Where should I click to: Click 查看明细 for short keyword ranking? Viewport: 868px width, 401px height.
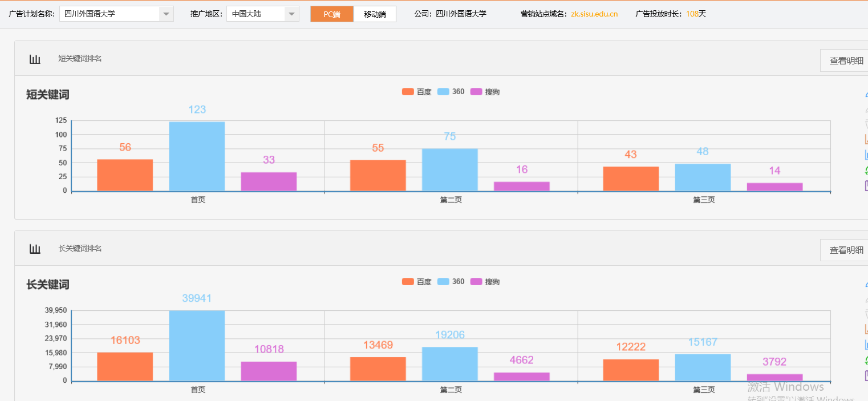click(846, 61)
